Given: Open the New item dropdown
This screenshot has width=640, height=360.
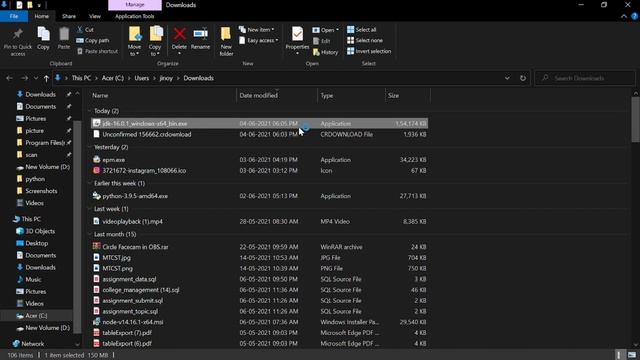Looking at the screenshot, I should [x=256, y=30].
